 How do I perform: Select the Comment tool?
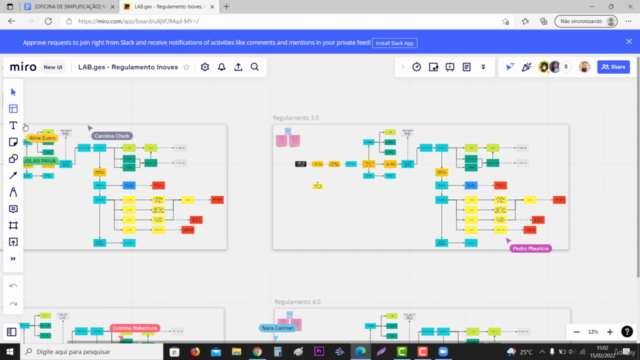(13, 209)
